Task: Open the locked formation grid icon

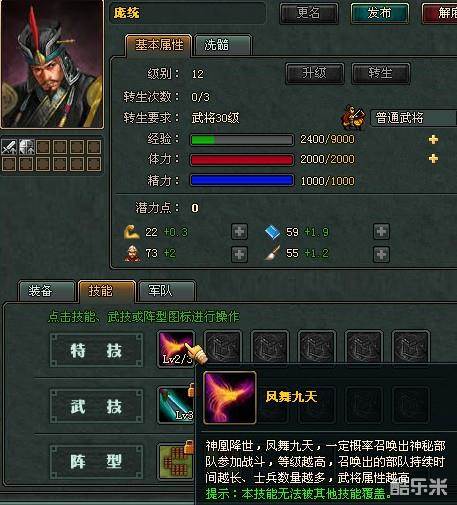Action: click(176, 461)
